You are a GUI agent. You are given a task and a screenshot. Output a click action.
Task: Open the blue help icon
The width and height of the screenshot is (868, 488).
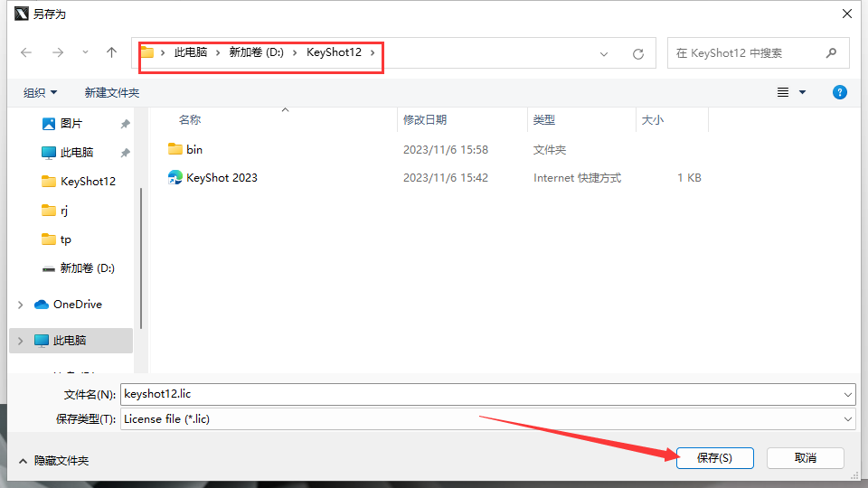click(x=839, y=92)
